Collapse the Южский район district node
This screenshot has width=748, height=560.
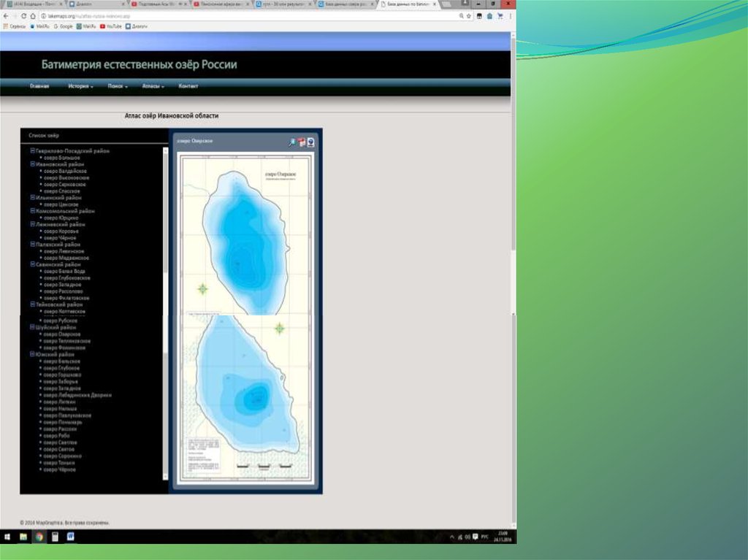(x=32, y=354)
